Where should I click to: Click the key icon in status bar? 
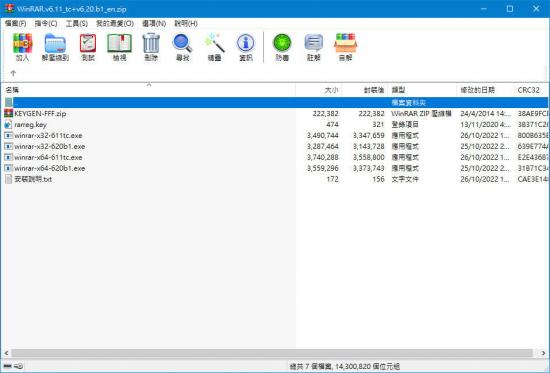[19, 366]
